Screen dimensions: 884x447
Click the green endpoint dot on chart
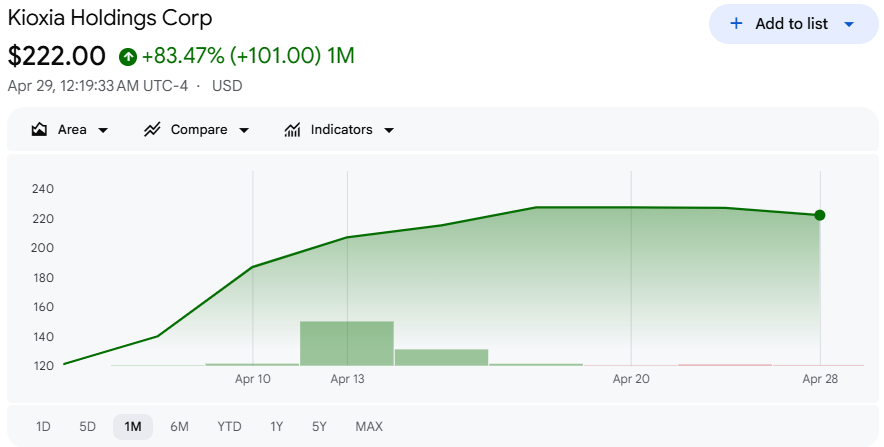(x=820, y=215)
